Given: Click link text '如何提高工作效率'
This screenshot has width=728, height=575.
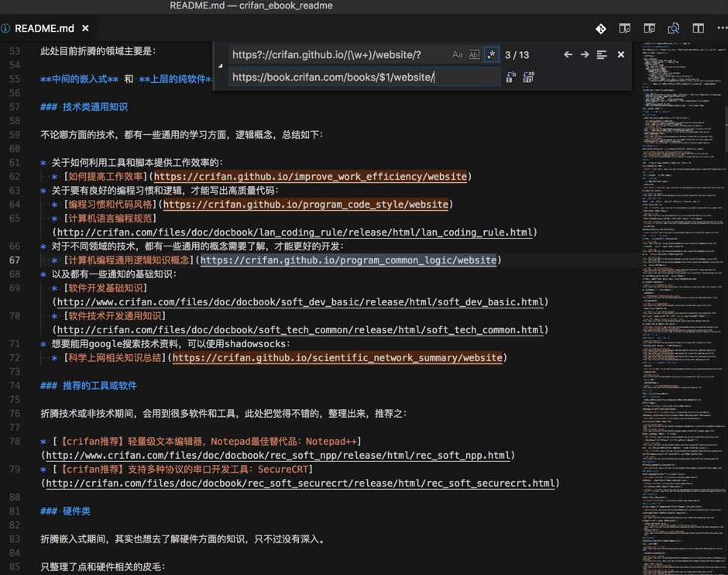Looking at the screenshot, I should click(x=105, y=177).
